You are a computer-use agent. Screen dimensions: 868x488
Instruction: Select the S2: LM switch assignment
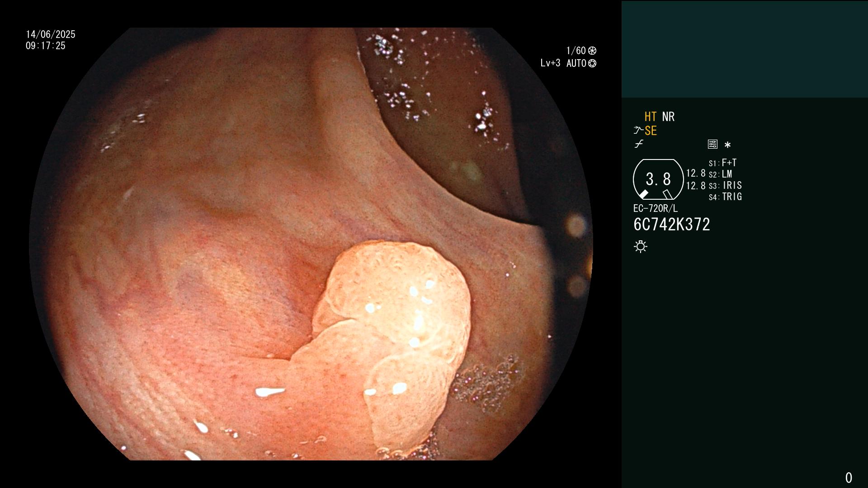pos(720,174)
